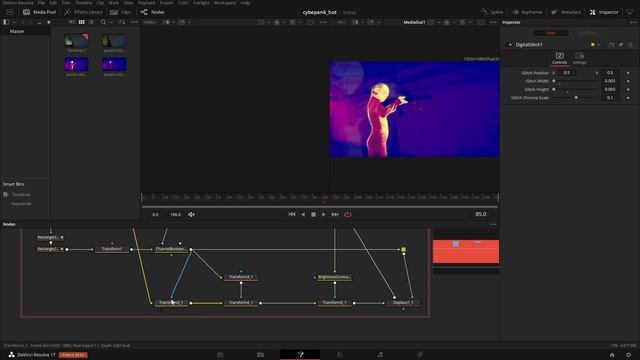Toggle the Nodes panel button

click(x=153, y=12)
